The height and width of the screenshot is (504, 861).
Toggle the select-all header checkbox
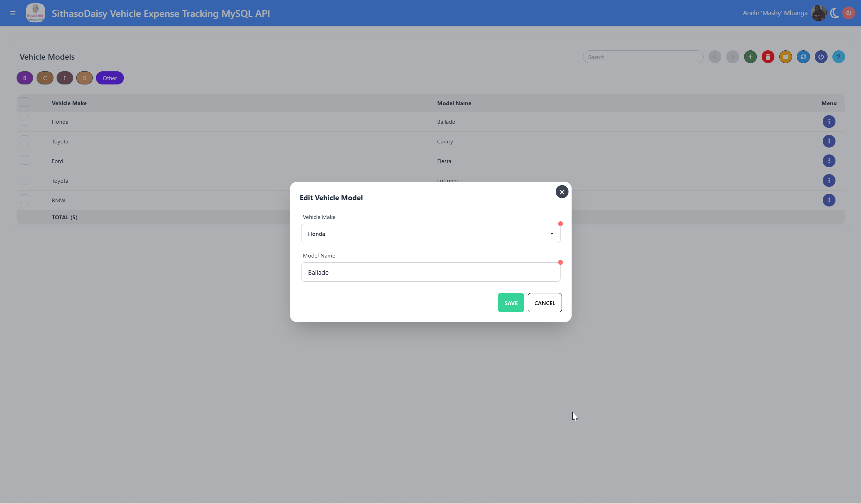tap(24, 102)
